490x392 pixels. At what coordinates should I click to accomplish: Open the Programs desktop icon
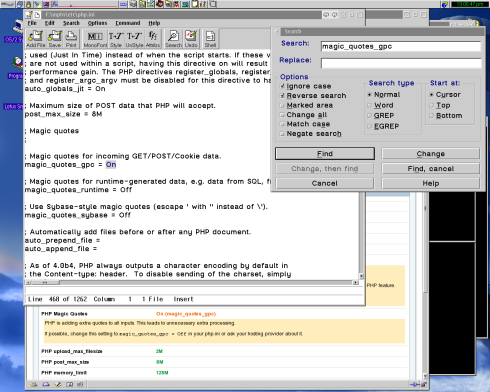(x=17, y=63)
